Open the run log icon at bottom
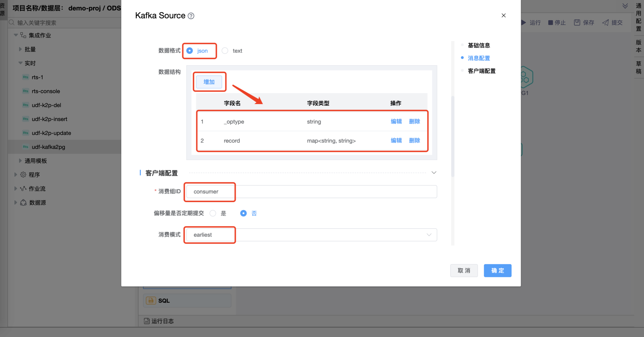This screenshot has width=644, height=337. [147, 321]
